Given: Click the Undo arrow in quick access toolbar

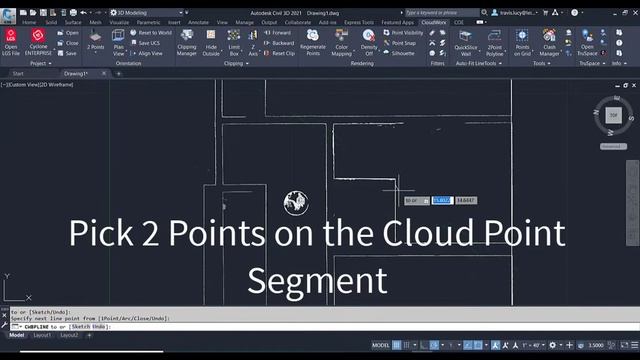Looking at the screenshot, I should [83, 13].
